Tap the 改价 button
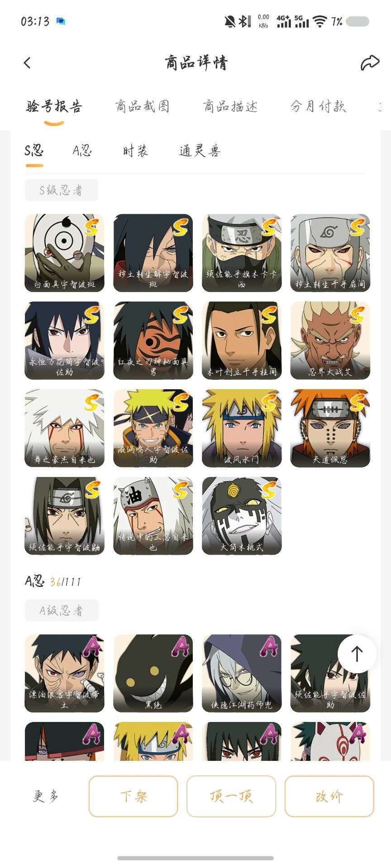 click(329, 796)
